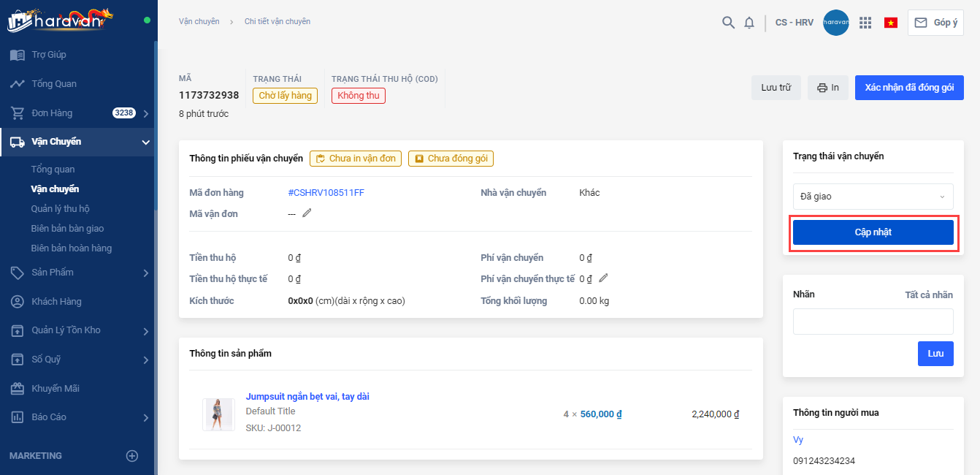Open the apps grid icon
980x475 pixels.
(865, 23)
